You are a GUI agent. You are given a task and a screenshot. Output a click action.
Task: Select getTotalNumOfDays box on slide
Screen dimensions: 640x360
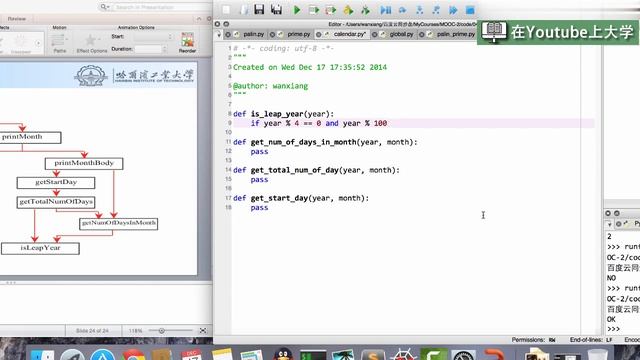[56, 202]
